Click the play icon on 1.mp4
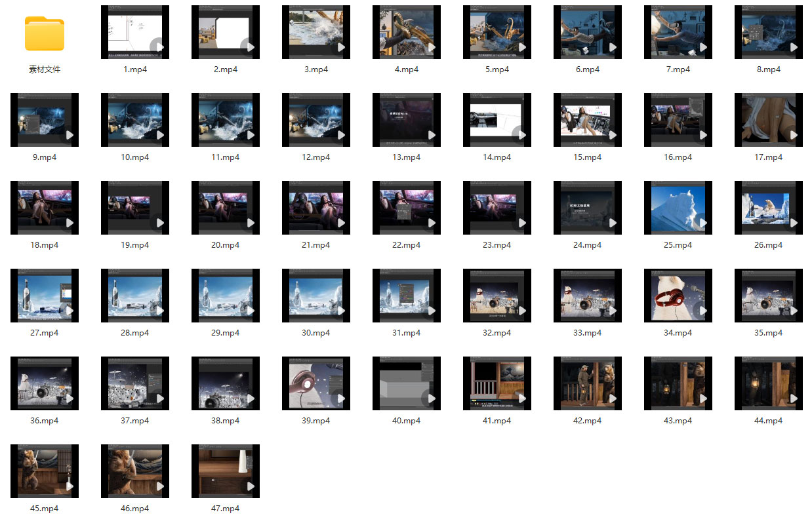Screen dimensions: 812x523 (159, 47)
